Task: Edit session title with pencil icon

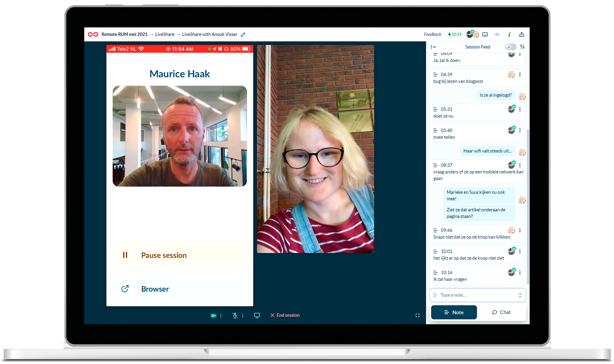Action: pos(243,35)
